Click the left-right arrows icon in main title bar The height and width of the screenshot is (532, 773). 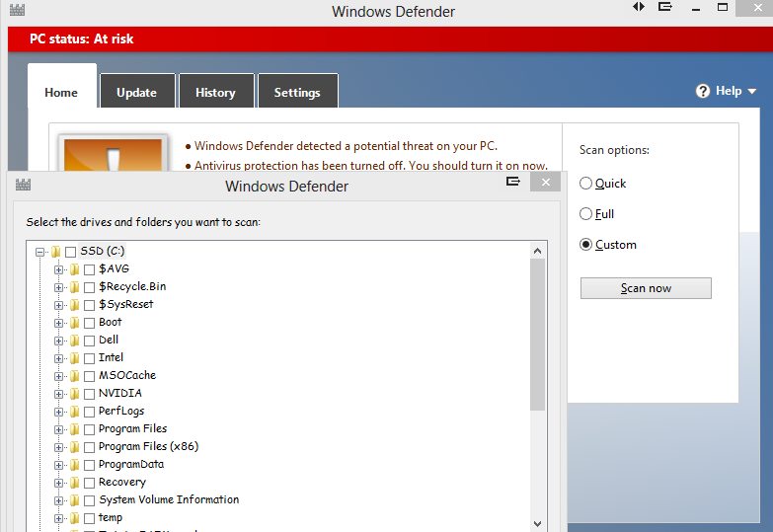click(x=639, y=6)
